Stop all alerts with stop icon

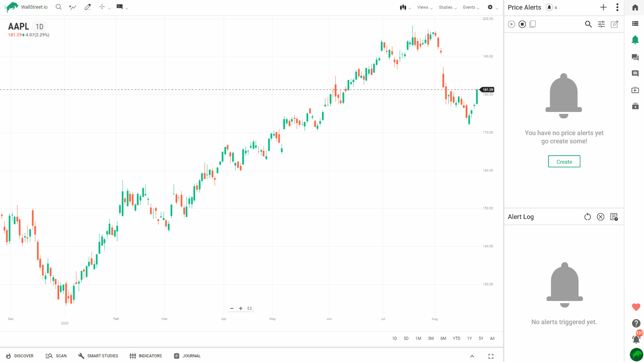click(x=522, y=24)
